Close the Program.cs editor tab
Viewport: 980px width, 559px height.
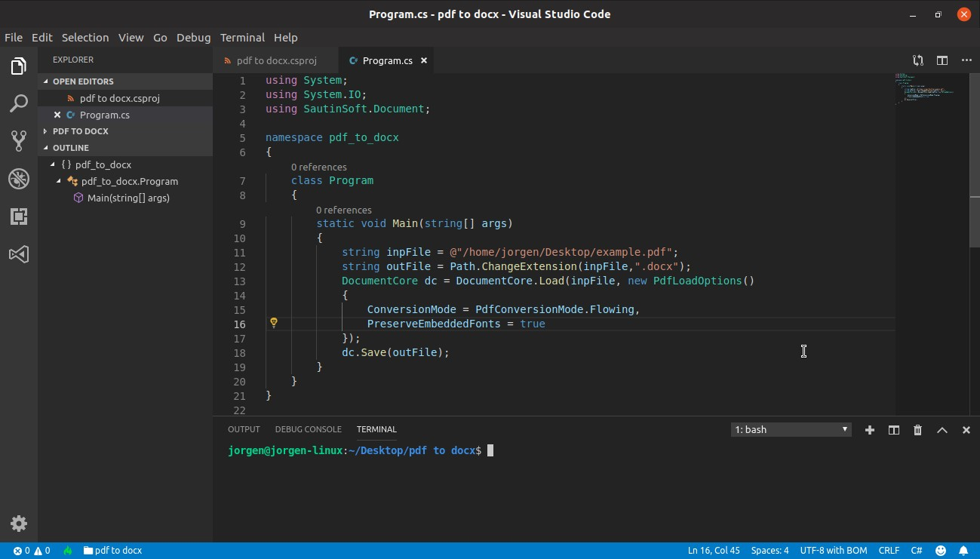coord(424,60)
